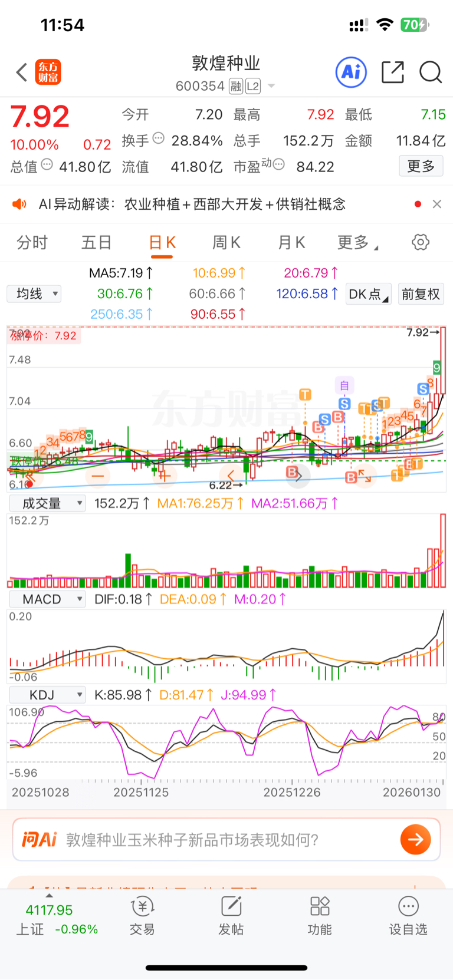Tap the green 9 marker near chart top
The height and width of the screenshot is (980, 453).
(x=436, y=368)
